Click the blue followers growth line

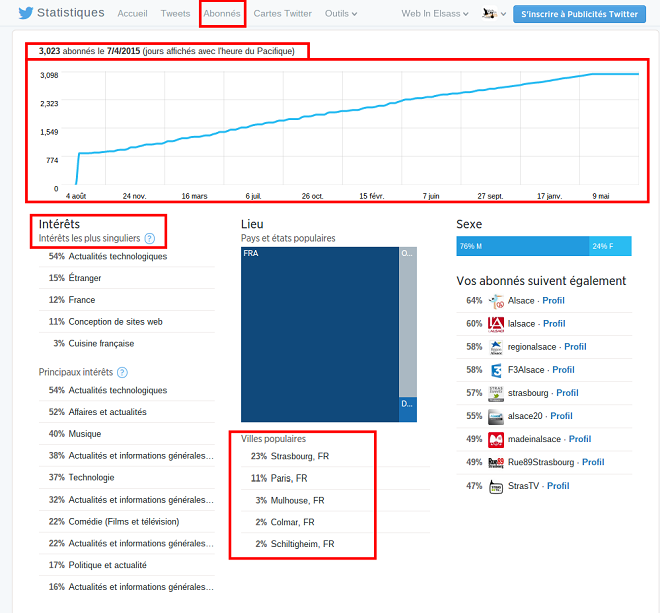pos(358,109)
